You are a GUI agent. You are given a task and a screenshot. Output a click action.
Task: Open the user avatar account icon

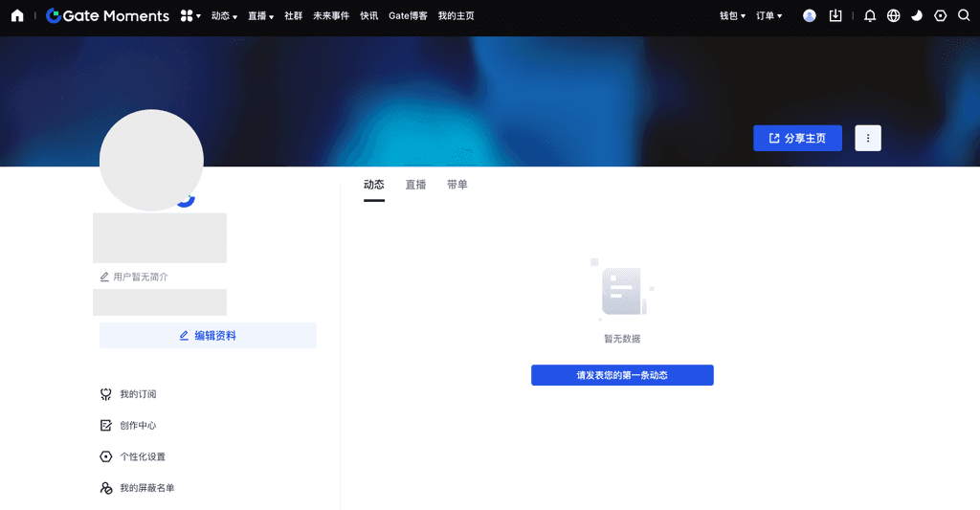810,16
